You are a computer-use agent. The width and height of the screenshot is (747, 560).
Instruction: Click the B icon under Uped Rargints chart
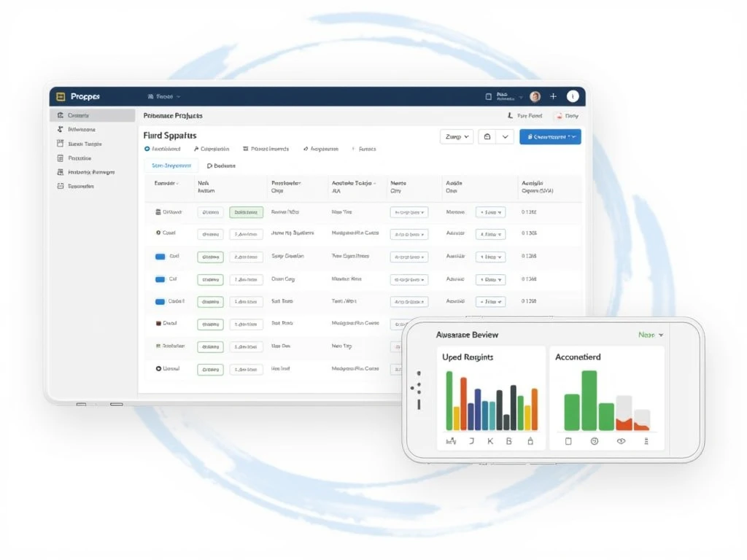(x=508, y=441)
